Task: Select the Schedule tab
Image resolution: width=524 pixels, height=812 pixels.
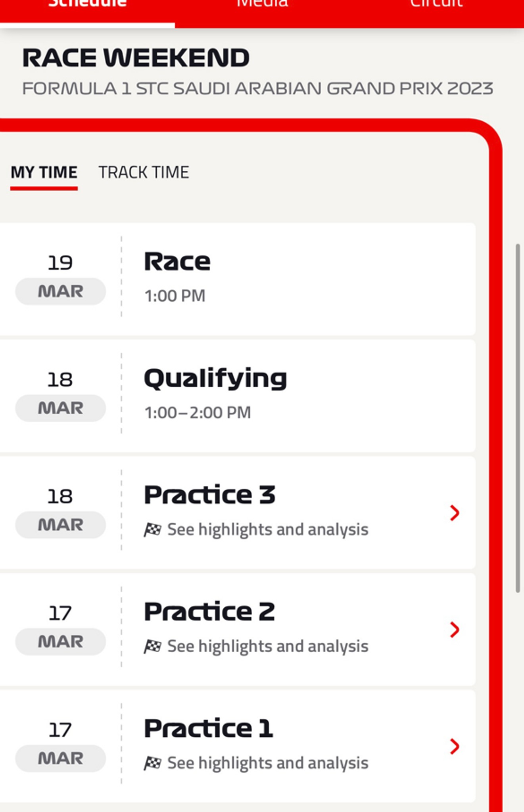Action: [87, 5]
